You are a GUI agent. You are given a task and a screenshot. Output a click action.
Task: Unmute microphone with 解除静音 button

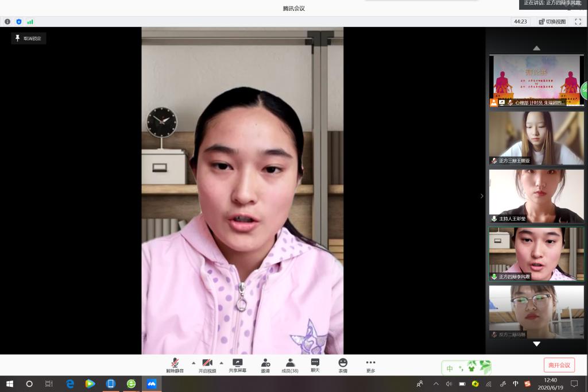pyautogui.click(x=175, y=365)
